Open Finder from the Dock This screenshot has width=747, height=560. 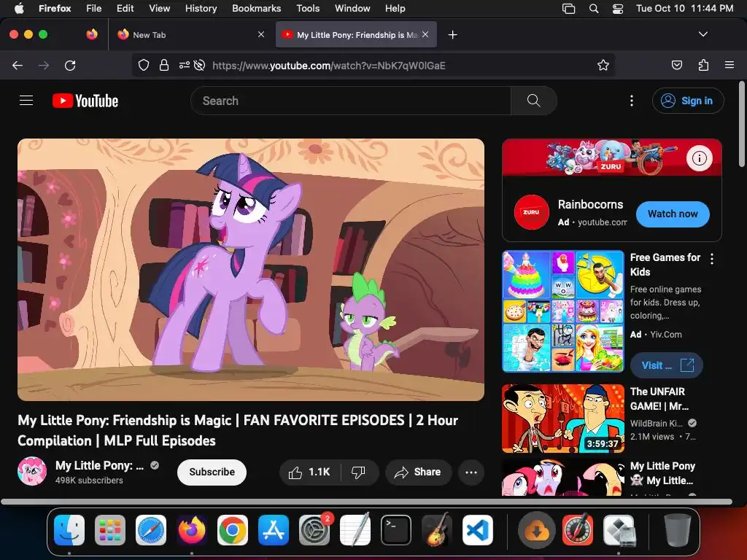(x=69, y=529)
